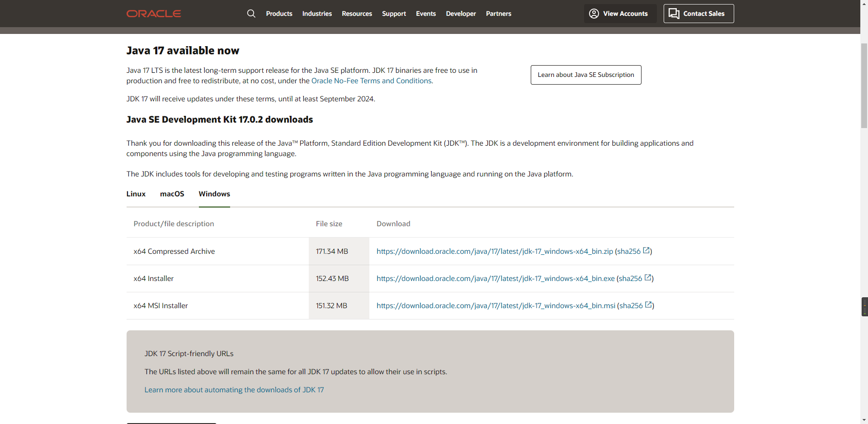Click the Download column header
Screen dimensions: 868x424
393,224
